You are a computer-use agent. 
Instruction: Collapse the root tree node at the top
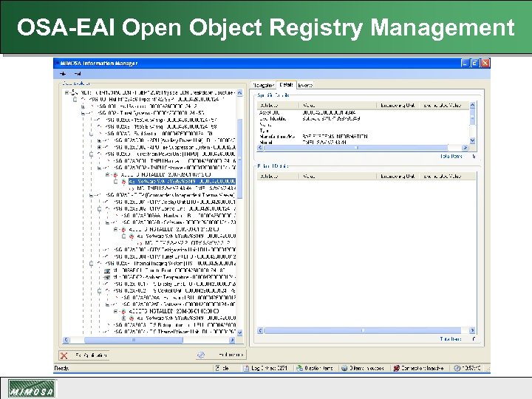tap(67, 92)
